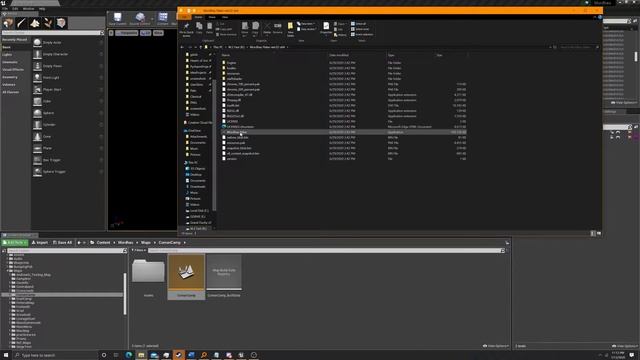
Task: Click the Maps breadcrumb in Content Browser
Action: [146, 242]
